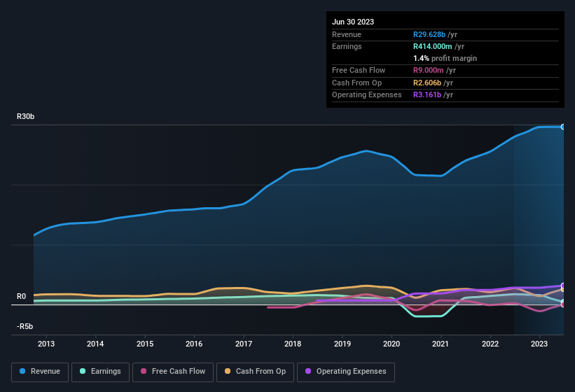Image resolution: width=575 pixels, height=392 pixels.
Task: Click the 1.4% profit margin text
Action: (445, 59)
